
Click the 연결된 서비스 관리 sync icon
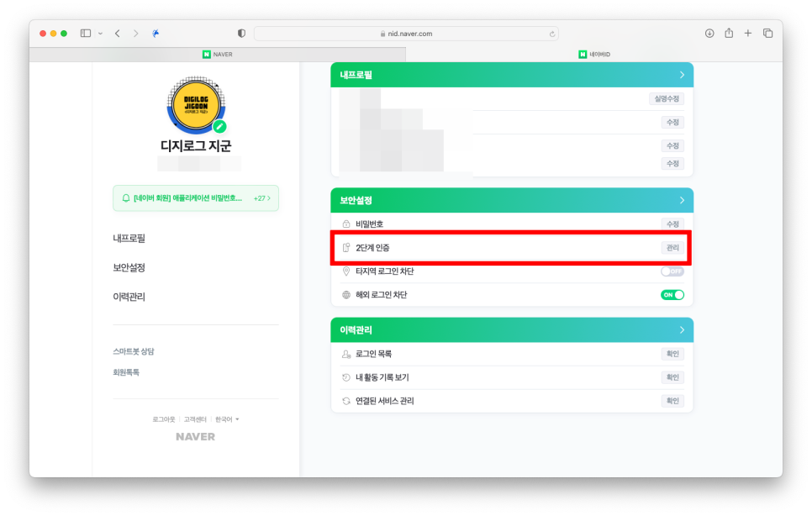[346, 401]
